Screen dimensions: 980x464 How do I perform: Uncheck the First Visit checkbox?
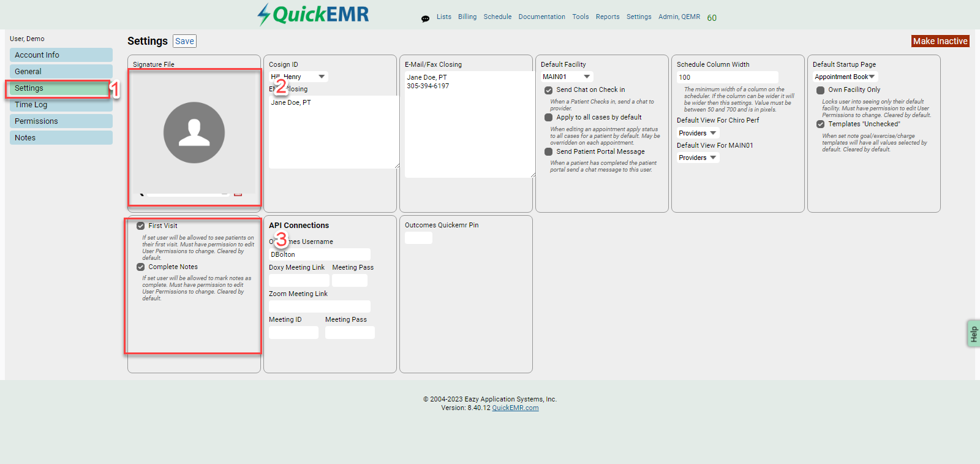tap(141, 226)
